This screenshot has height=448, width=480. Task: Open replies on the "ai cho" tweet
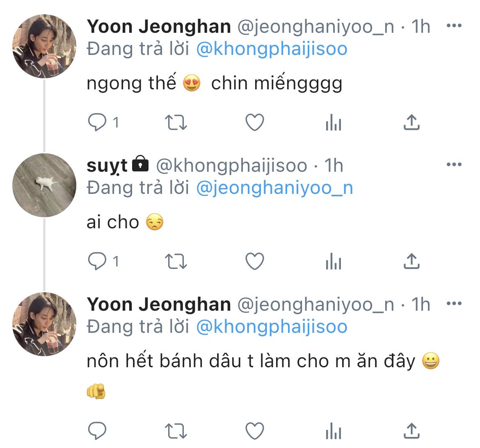98,262
